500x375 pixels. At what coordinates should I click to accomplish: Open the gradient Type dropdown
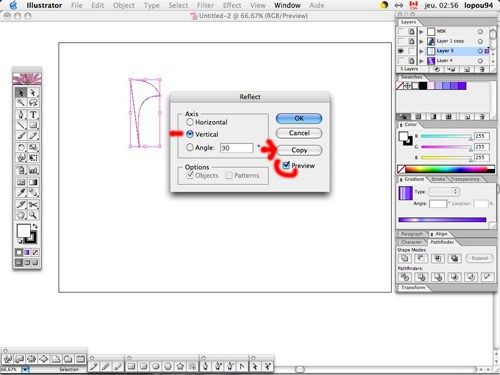tap(444, 192)
